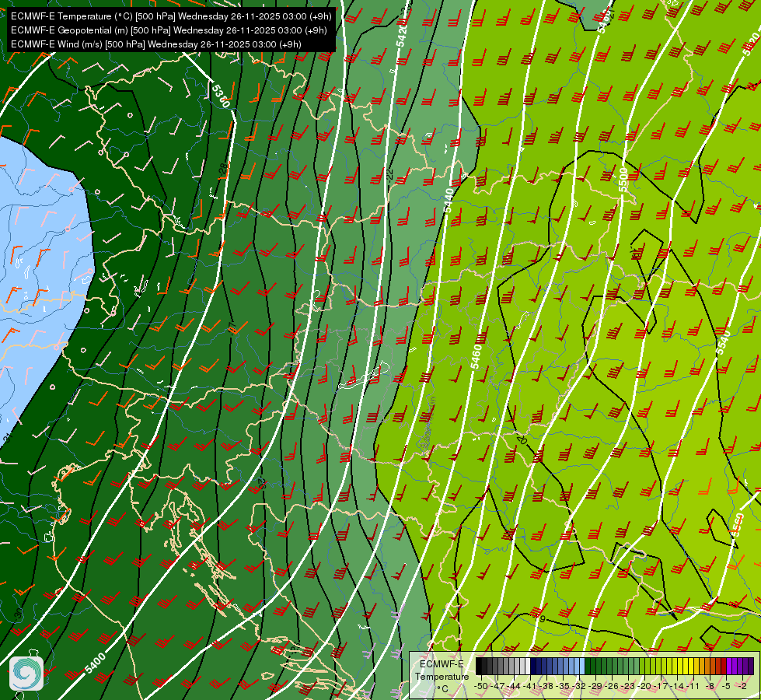Pick the black swatch at legend's -50 end
The image size is (761, 700).
[x=479, y=666]
